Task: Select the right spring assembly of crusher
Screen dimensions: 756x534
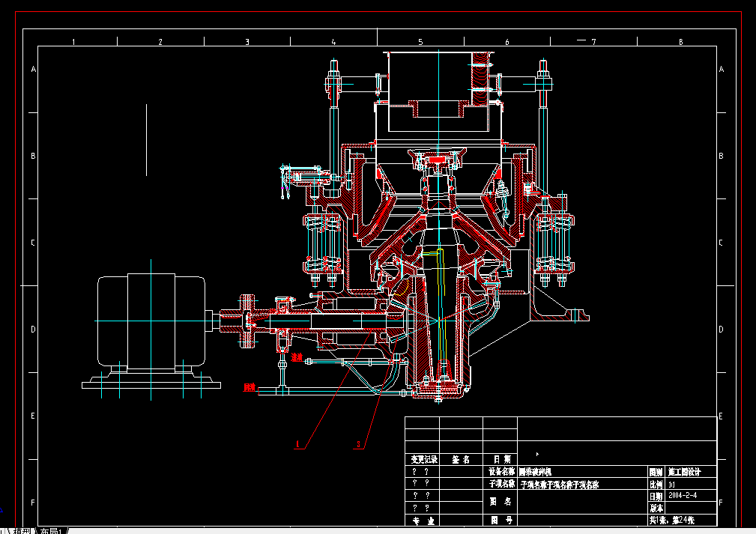Action: tap(555, 243)
